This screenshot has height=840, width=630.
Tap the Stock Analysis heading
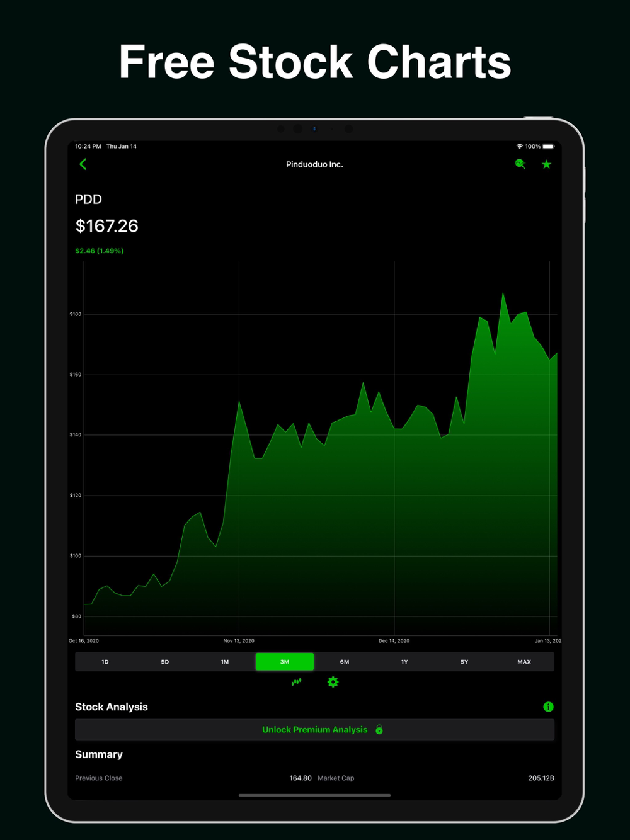pos(112,707)
